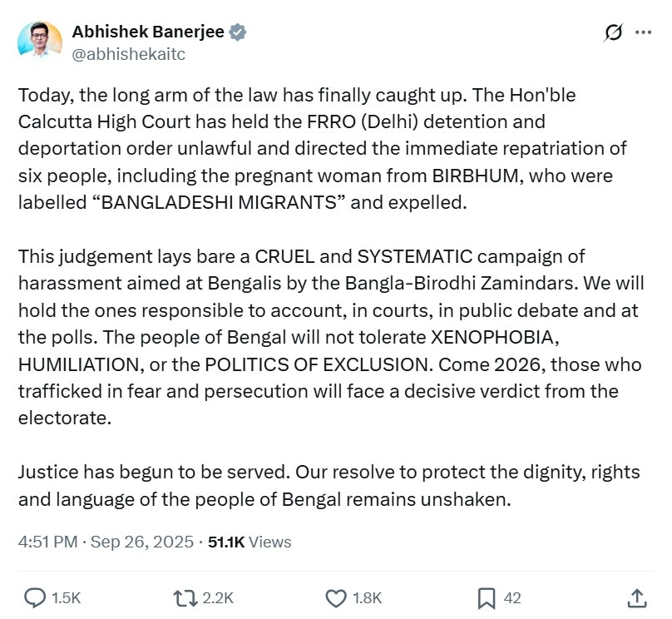672x619 pixels.
Task: Click the 1.5K replies count
Action: (x=66, y=598)
